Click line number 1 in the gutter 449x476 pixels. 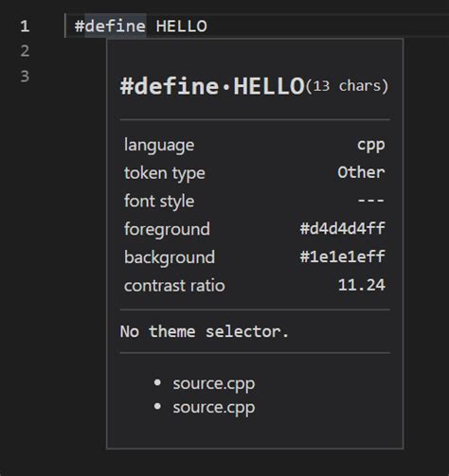25,26
